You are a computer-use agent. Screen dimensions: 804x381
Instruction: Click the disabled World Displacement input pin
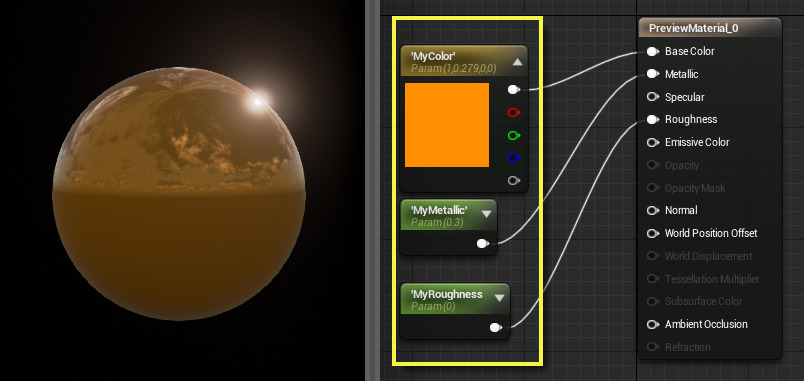point(653,256)
